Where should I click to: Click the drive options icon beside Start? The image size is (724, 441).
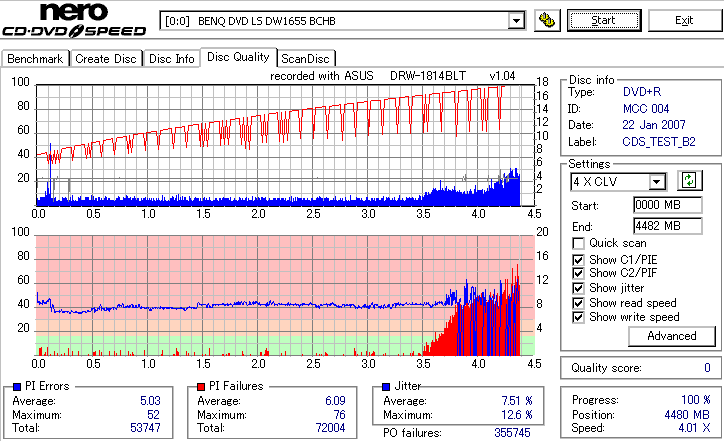(x=547, y=21)
